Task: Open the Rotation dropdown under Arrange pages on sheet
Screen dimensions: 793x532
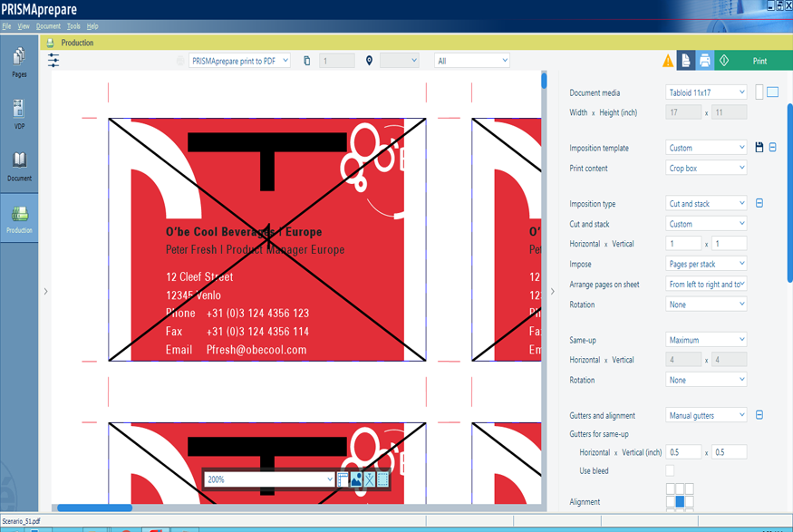Action: click(706, 304)
